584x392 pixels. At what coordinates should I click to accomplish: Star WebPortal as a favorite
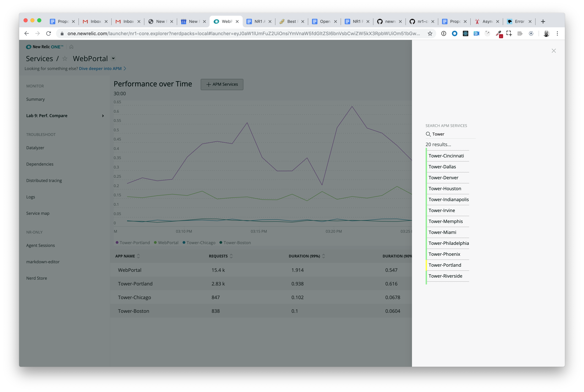tap(65, 59)
